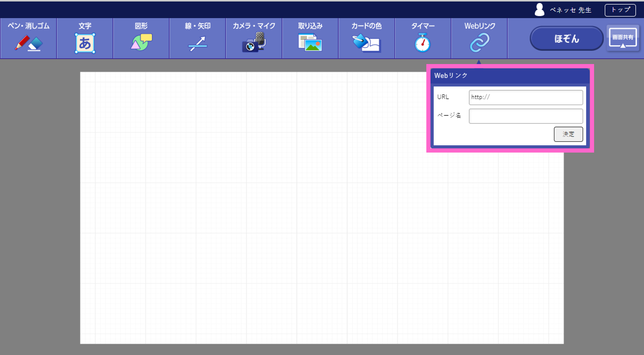Screen dimensions: 644x355
Task: Click the URL input field
Action: pyautogui.click(x=526, y=97)
